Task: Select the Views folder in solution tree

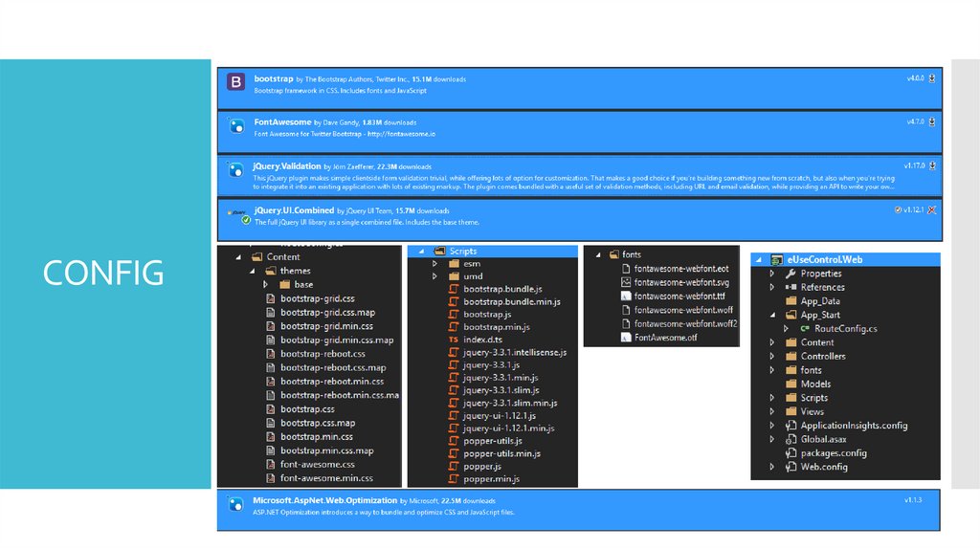Action: (x=812, y=411)
